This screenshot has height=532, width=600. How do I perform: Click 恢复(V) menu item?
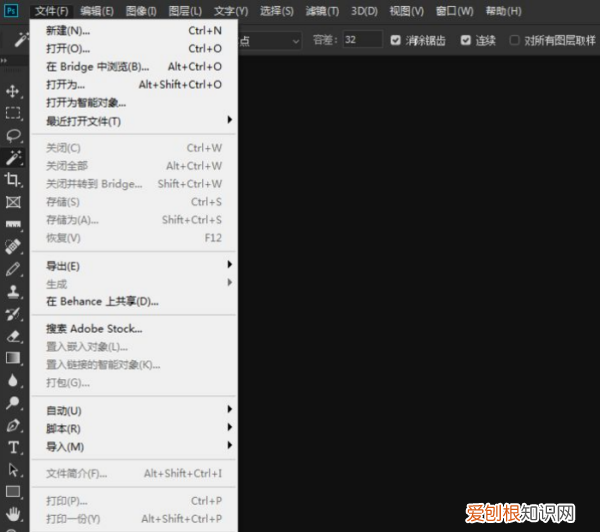click(134, 238)
